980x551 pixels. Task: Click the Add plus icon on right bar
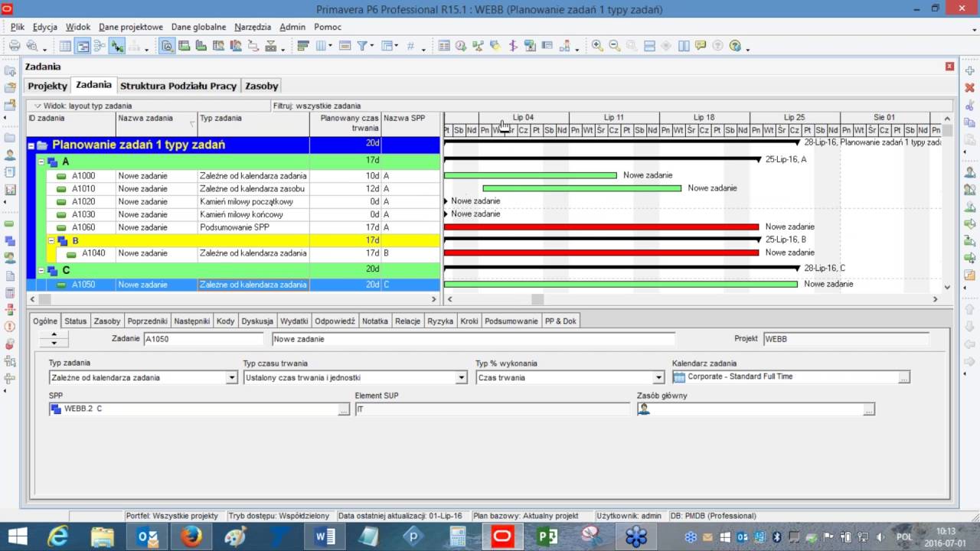969,70
